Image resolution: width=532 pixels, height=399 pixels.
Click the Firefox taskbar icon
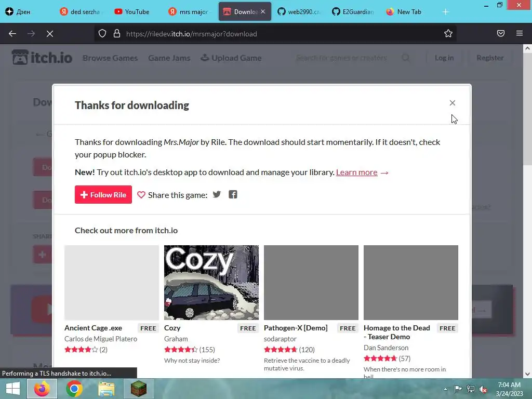(42, 389)
